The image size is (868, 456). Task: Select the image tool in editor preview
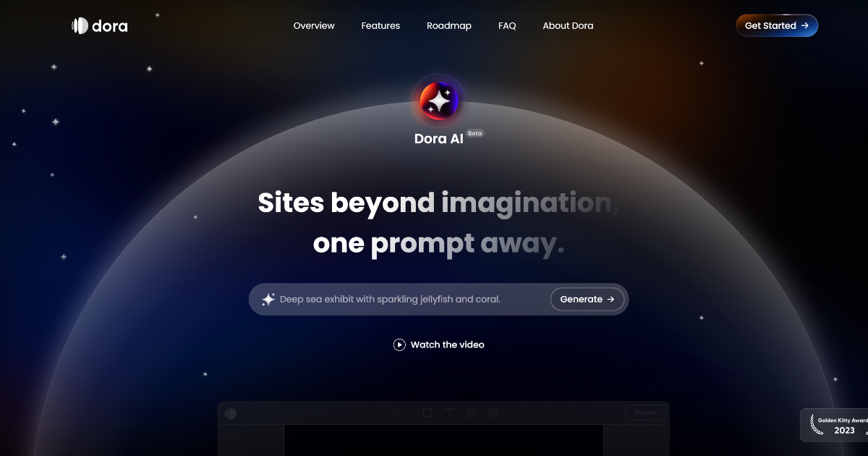coord(472,413)
